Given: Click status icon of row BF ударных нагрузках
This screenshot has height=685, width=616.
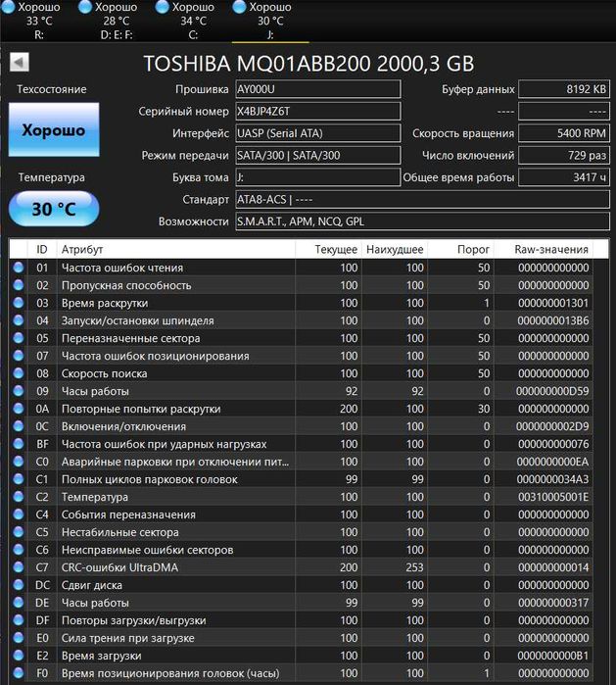Looking at the screenshot, I should pos(19,443).
